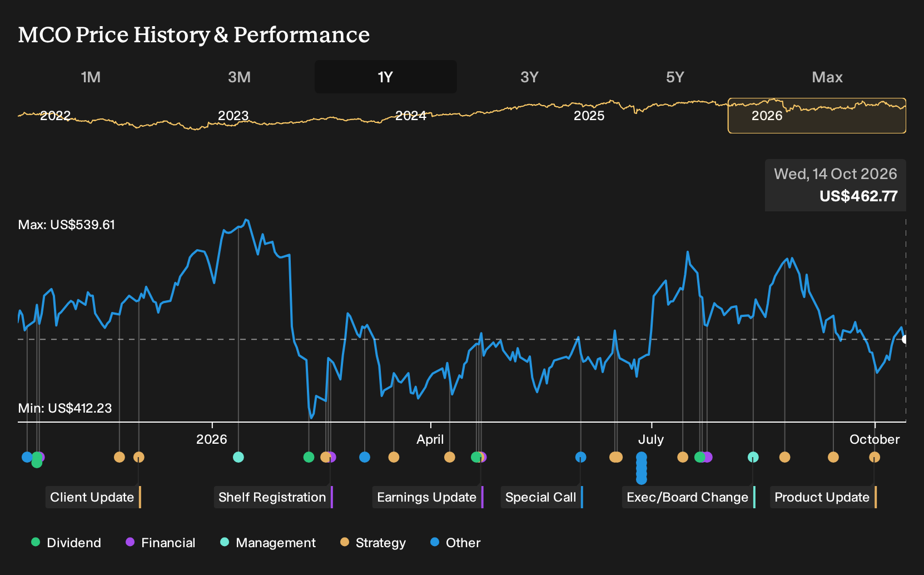The image size is (924, 575).
Task: Open the Exec/Board Change event label
Action: click(x=688, y=497)
